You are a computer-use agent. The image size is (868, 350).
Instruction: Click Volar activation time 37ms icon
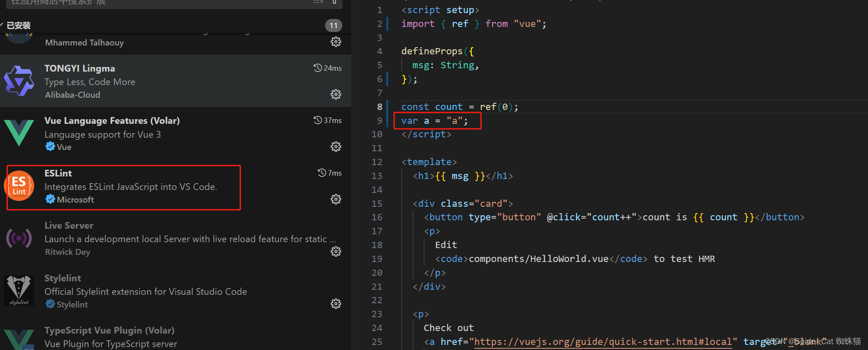318,120
